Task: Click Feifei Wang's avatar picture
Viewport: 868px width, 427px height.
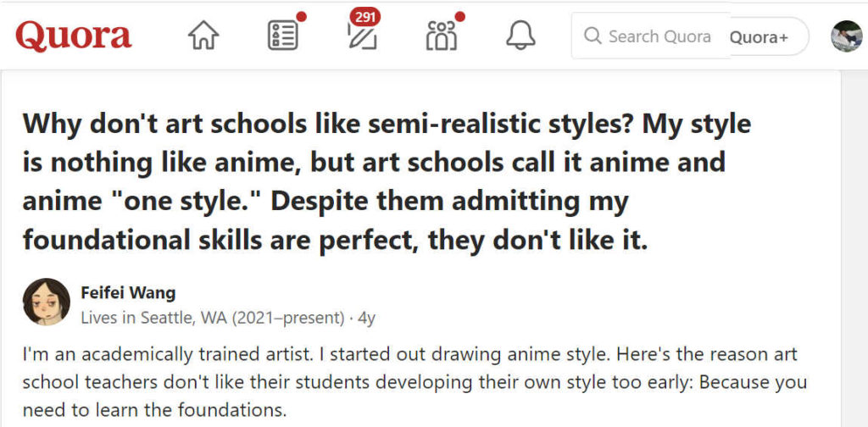Action: [47, 302]
